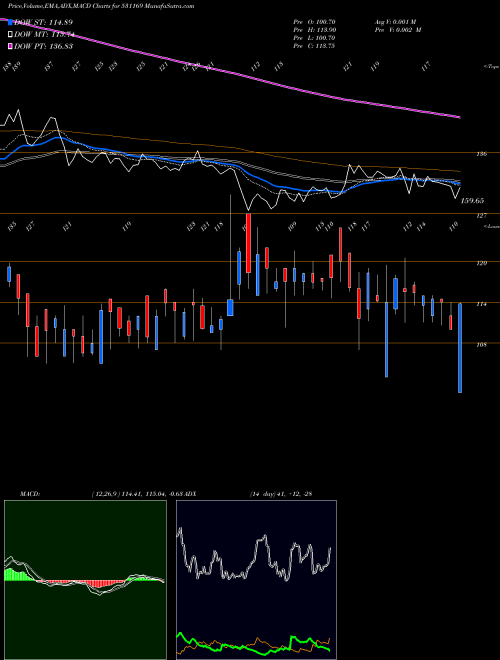Screen dimensions: 500x660
Task: Click the blue DOW ST legend swatch
Action: [11, 22]
